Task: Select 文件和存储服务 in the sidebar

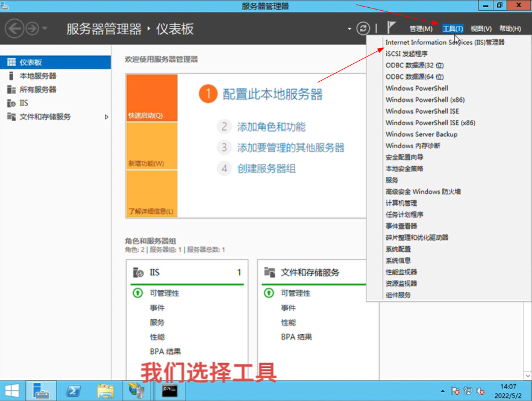Action: click(55, 117)
